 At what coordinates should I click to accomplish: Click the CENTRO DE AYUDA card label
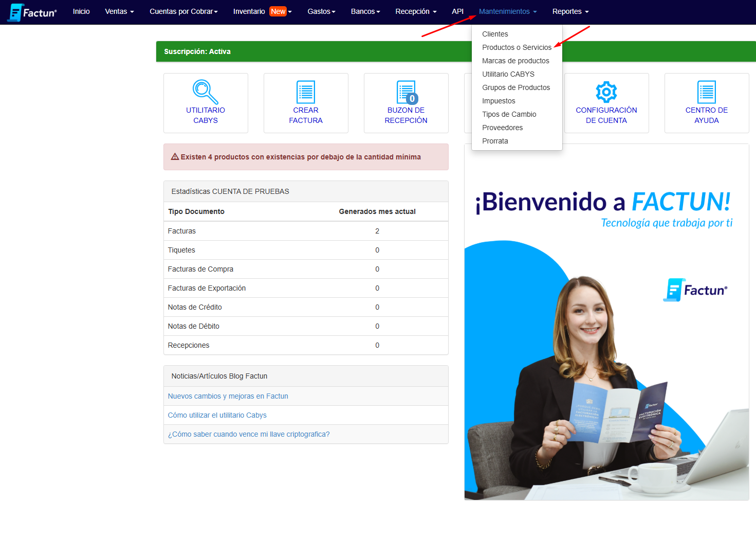(707, 115)
